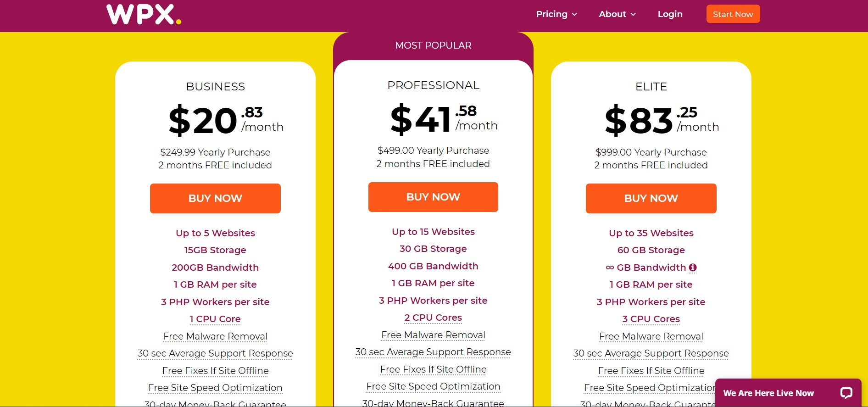
Task: Open Free Malware Removal link in Business plan
Action: click(215, 336)
